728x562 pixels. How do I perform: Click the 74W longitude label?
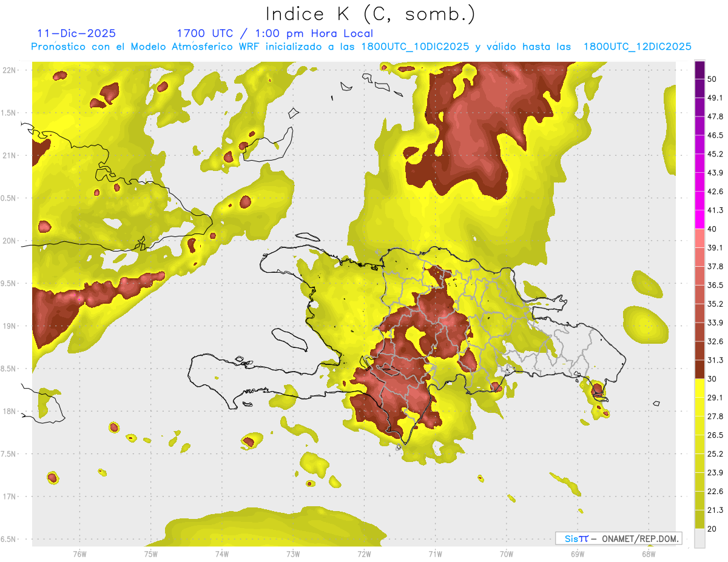coord(221,554)
